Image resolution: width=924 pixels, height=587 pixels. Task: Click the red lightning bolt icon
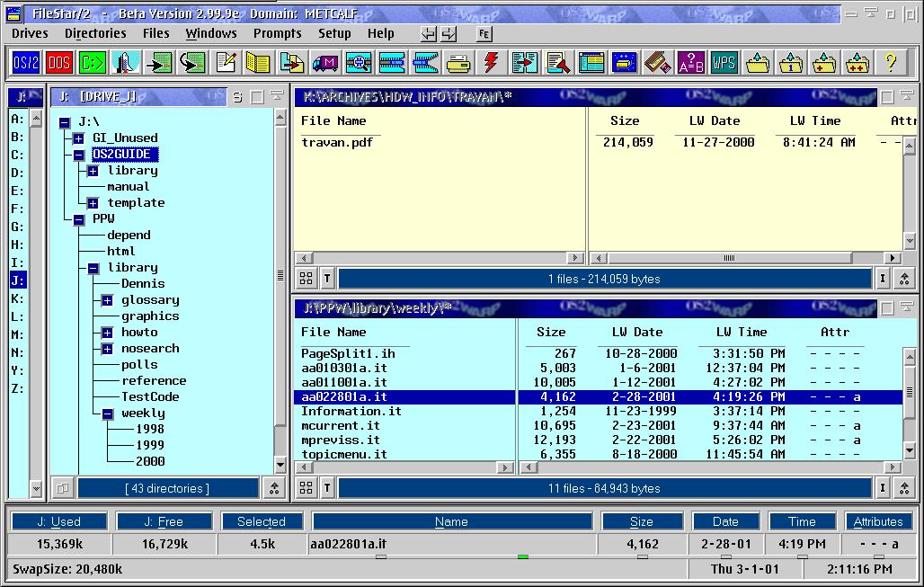point(491,62)
